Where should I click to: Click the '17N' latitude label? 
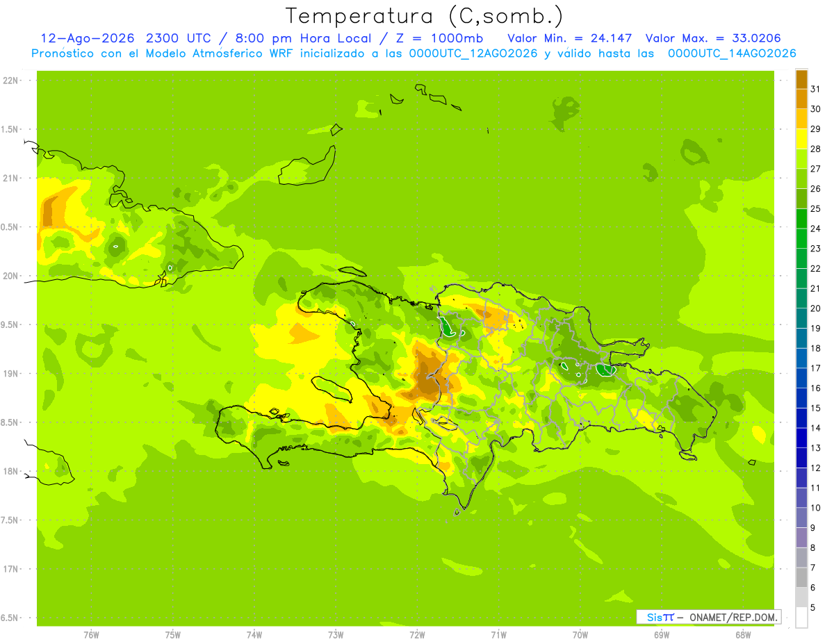tap(10, 569)
